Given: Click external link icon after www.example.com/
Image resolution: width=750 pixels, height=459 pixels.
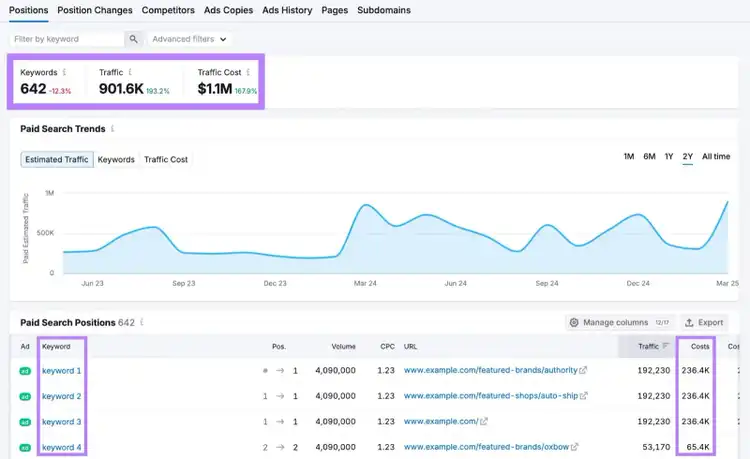Looking at the screenshot, I should (x=484, y=421).
